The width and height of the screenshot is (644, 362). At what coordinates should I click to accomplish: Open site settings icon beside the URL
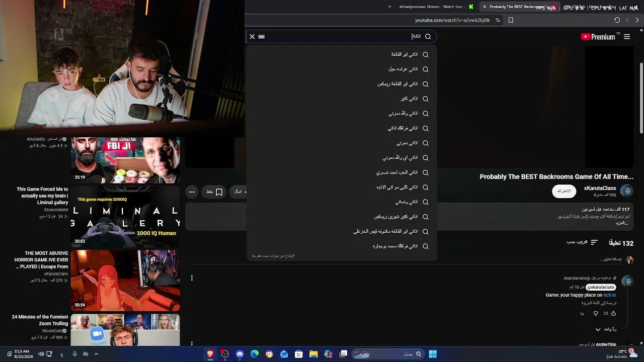(498, 20)
